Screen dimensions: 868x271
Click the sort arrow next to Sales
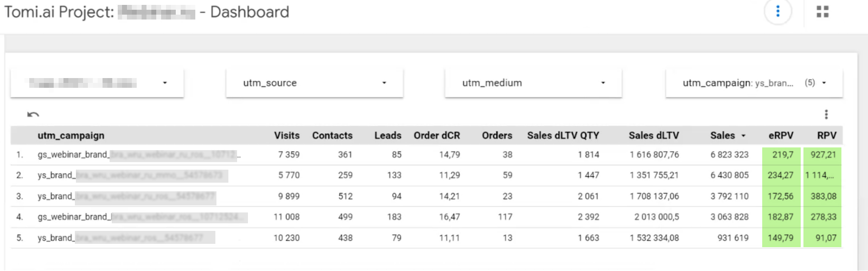(743, 136)
